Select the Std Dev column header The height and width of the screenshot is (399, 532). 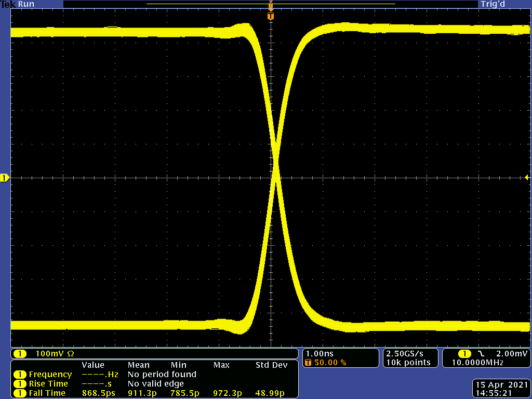click(271, 365)
